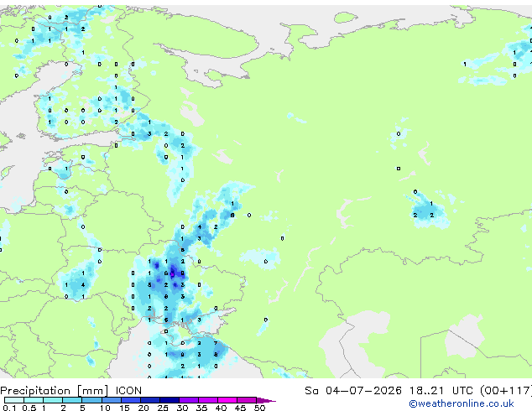Click the '0.5' legend scale label
Screen dimensions: 532x411
(x=29, y=408)
